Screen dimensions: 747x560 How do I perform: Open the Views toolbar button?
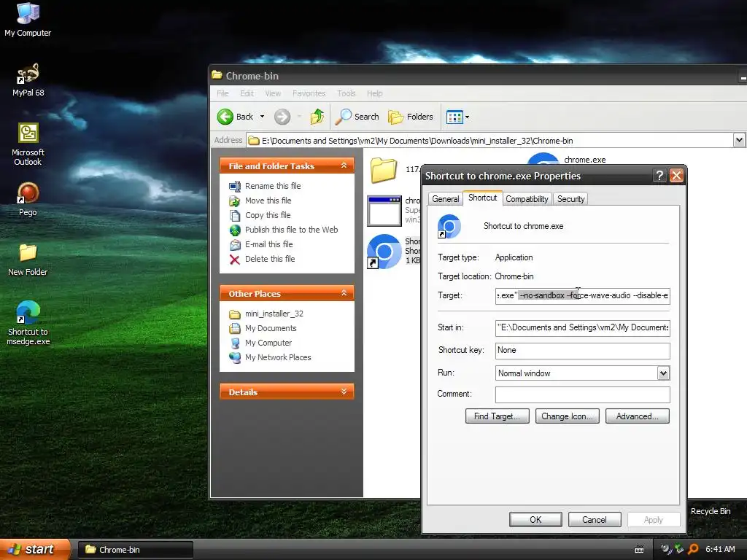(x=457, y=117)
